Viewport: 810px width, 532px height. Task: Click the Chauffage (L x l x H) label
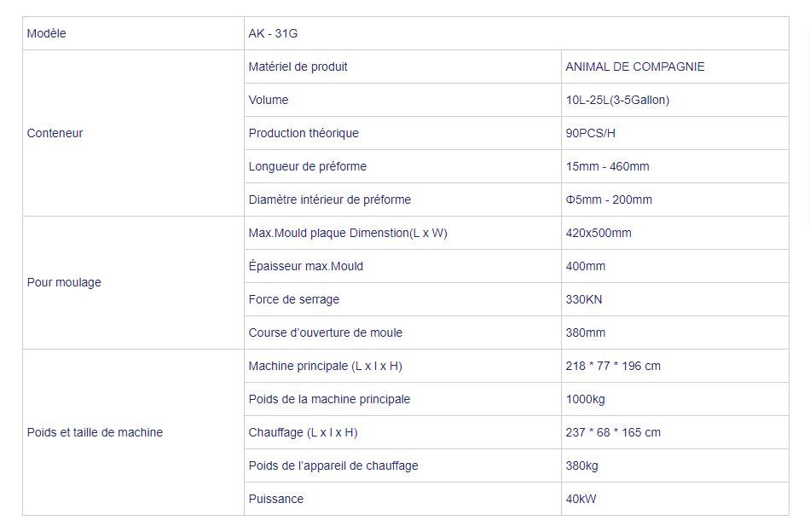click(303, 432)
